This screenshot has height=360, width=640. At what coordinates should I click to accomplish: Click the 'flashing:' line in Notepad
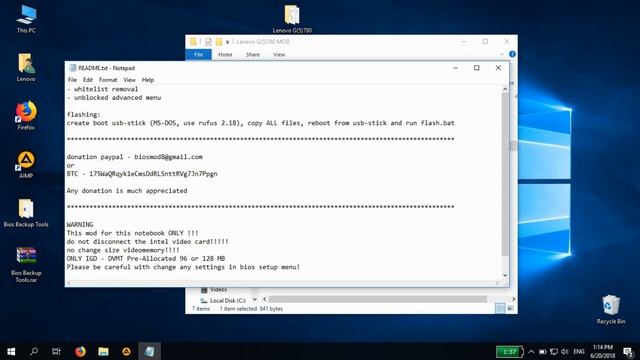click(83, 114)
